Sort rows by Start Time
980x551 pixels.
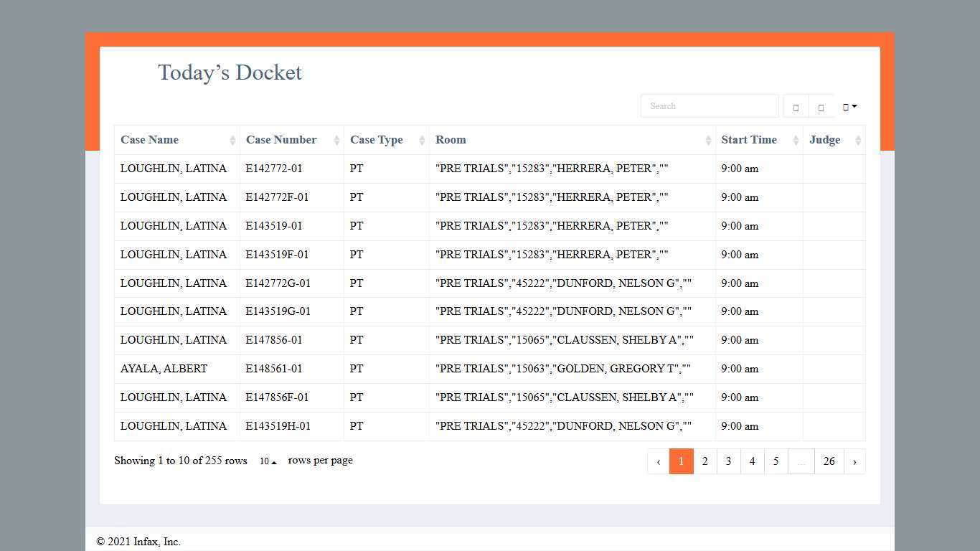796,141
